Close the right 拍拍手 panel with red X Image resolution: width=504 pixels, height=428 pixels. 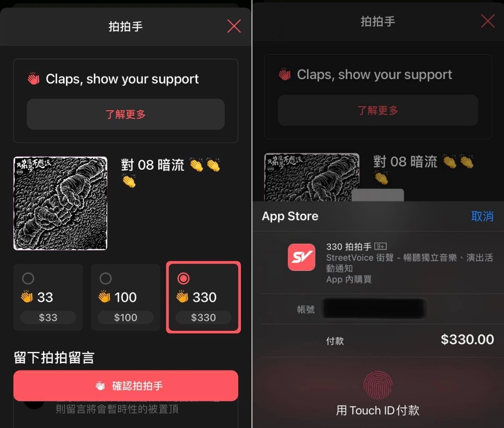(487, 21)
